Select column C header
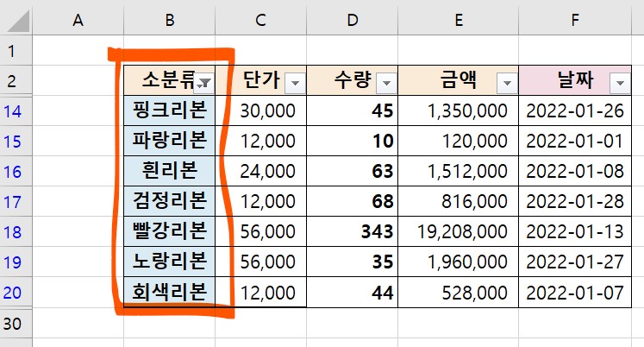Screen dimensions: 644x347 pos(261,20)
